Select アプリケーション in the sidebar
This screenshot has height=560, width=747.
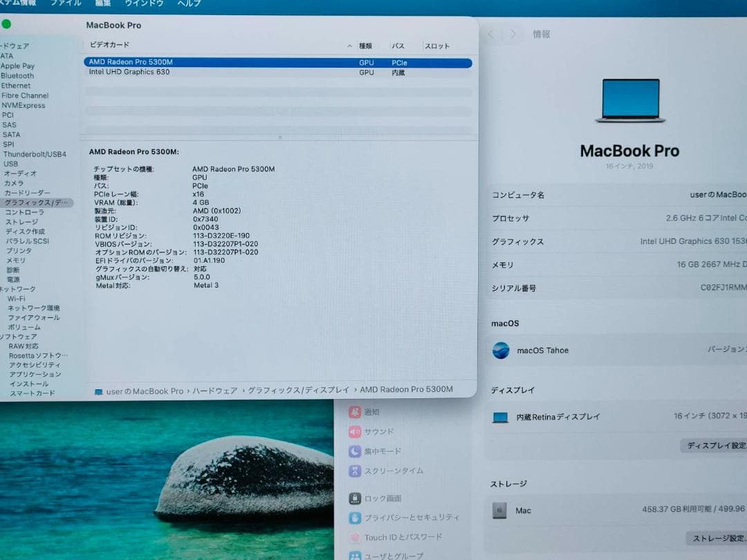tap(35, 374)
